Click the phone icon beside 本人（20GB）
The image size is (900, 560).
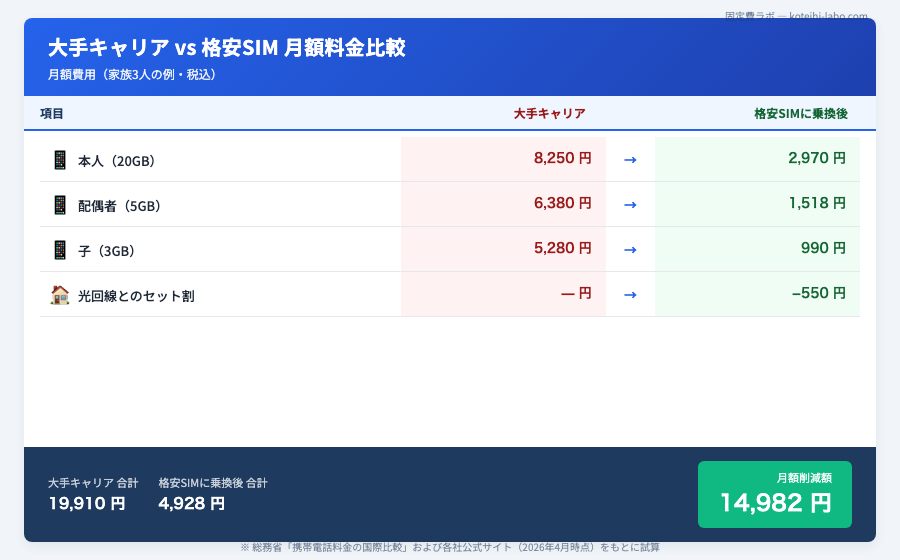click(x=60, y=160)
